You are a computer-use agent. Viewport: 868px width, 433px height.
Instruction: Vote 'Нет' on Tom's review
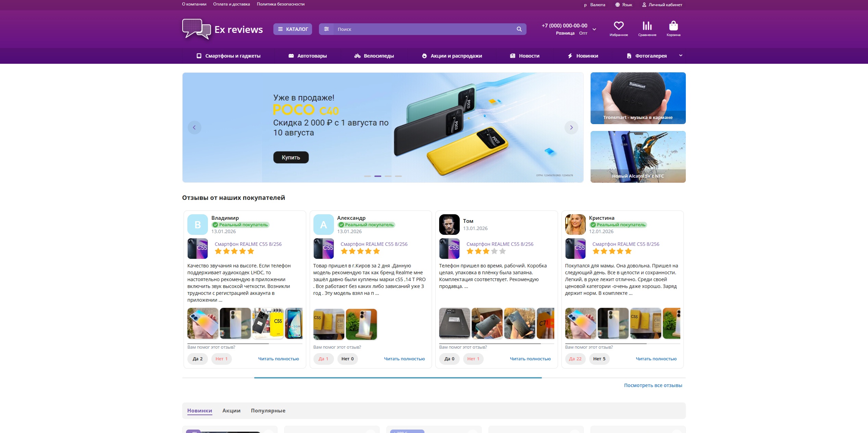pos(473,359)
